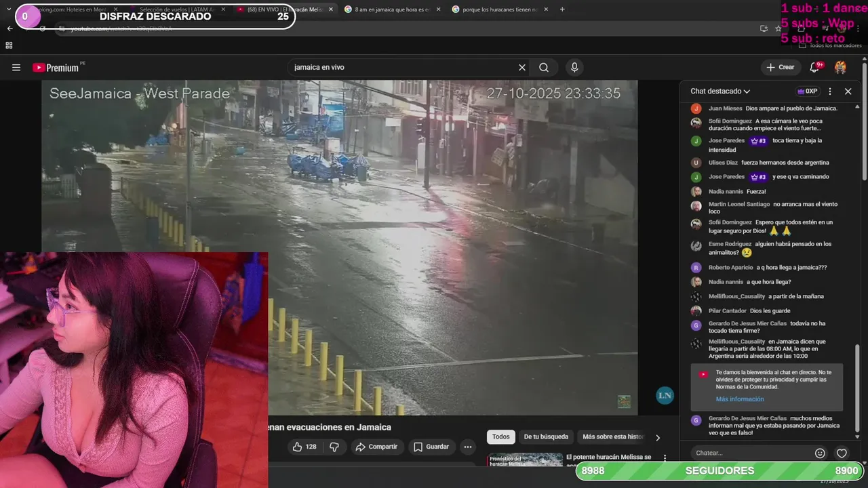Open the chat emoji picker
The width and height of the screenshot is (868, 488).
820,453
